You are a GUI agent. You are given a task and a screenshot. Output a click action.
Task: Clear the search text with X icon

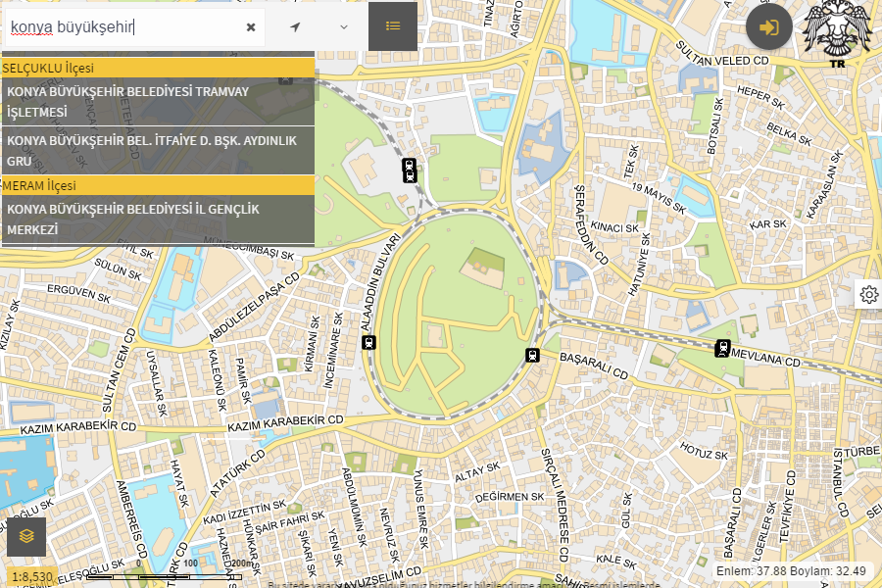pos(251,27)
